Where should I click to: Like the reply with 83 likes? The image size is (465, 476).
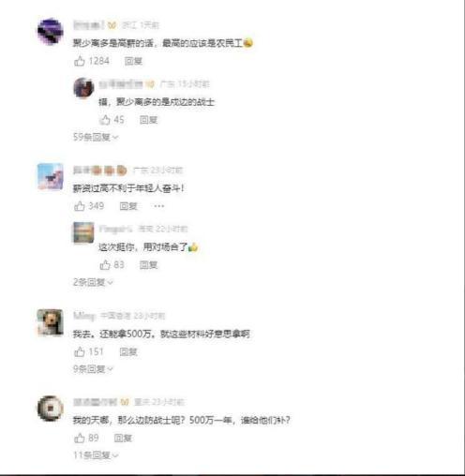tap(105, 265)
